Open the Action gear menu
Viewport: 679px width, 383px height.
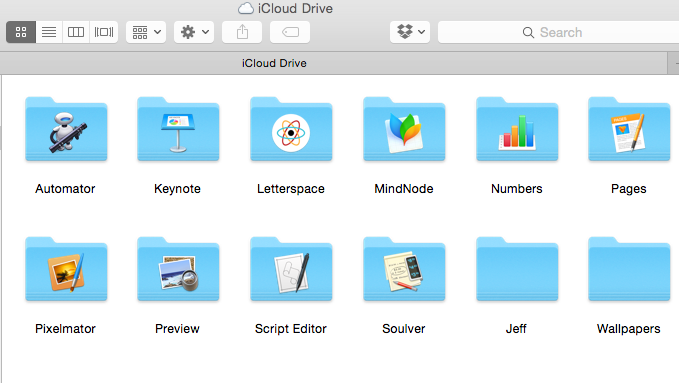[x=194, y=32]
